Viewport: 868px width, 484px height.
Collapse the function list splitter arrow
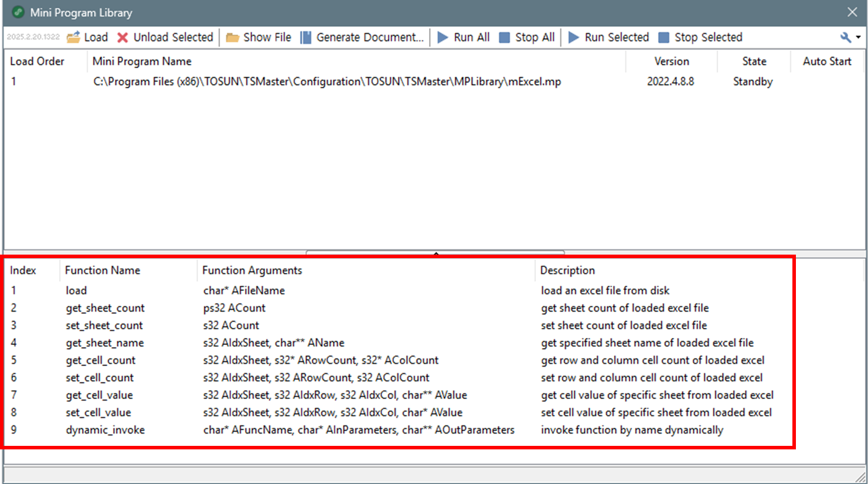tap(435, 253)
